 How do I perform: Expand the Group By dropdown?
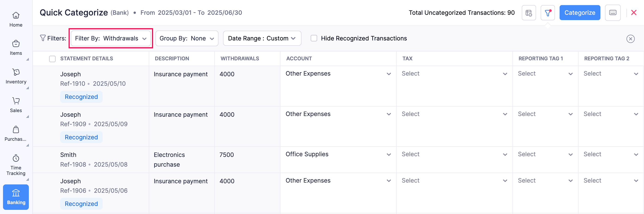click(187, 38)
